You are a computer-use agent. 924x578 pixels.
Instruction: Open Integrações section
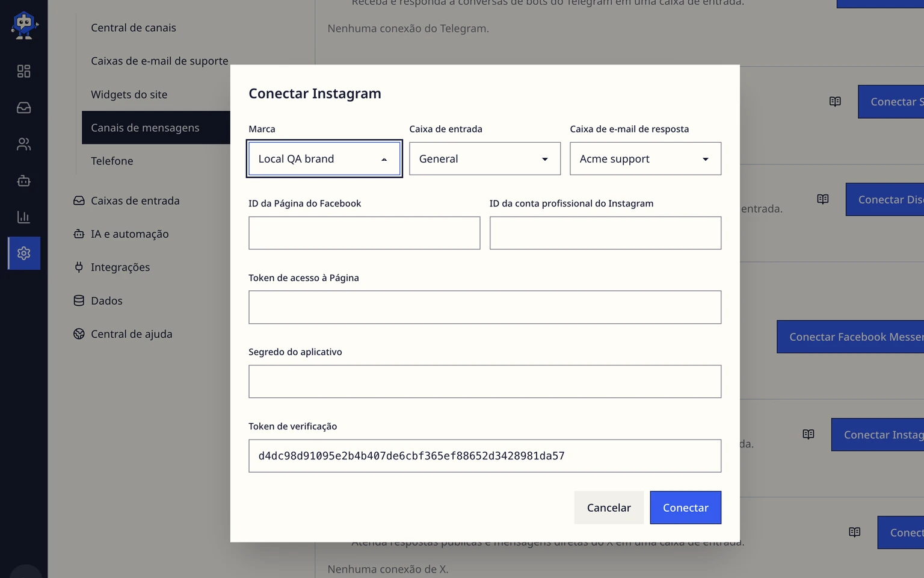click(112, 267)
